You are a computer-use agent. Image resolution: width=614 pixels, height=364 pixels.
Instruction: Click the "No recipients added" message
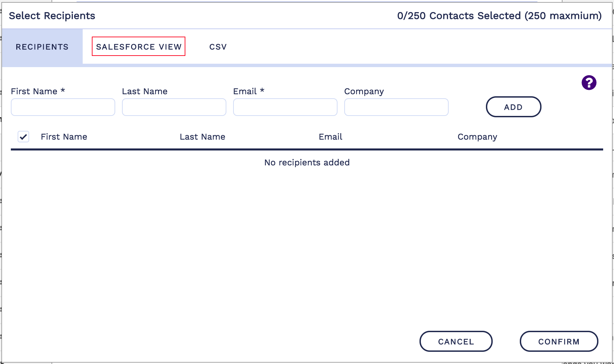(x=307, y=163)
